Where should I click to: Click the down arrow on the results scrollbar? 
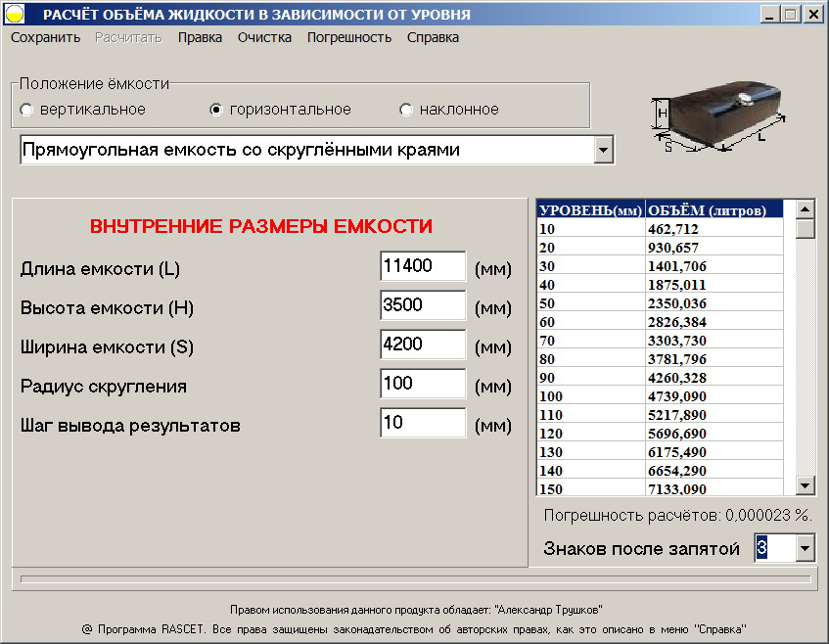[x=805, y=484]
